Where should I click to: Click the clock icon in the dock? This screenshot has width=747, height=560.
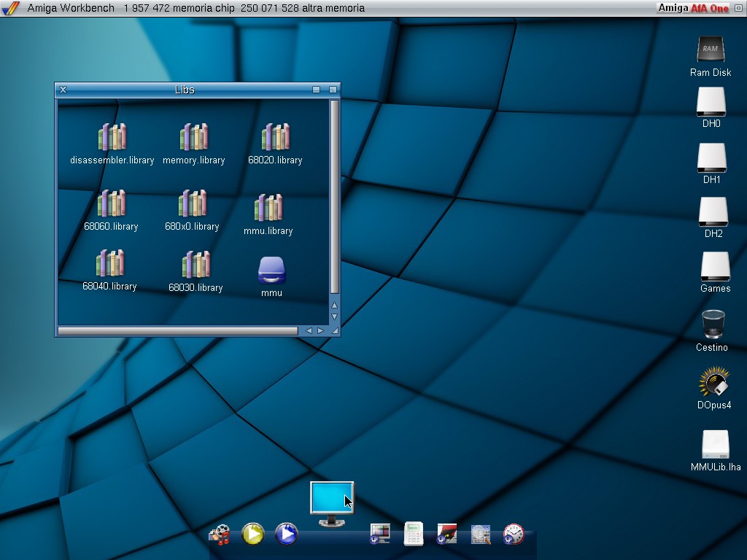(x=514, y=534)
